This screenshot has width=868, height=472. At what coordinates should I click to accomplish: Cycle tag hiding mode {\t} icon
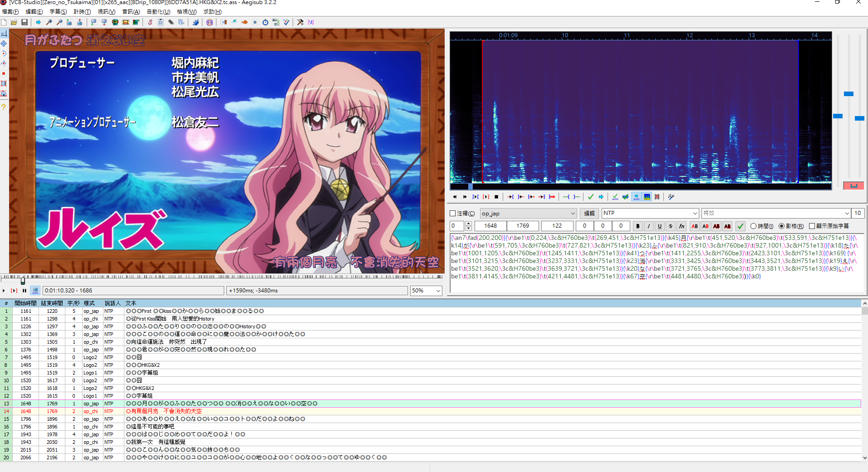click(311, 22)
